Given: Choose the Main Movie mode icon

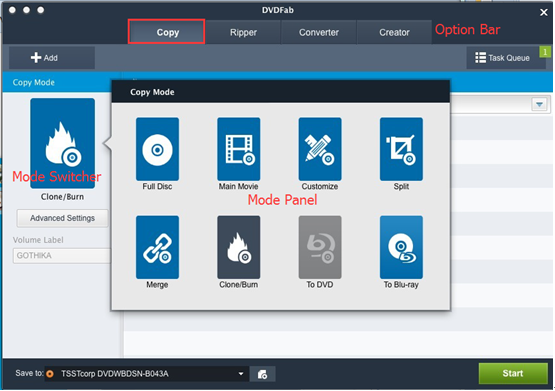Looking at the screenshot, I should 239,149.
